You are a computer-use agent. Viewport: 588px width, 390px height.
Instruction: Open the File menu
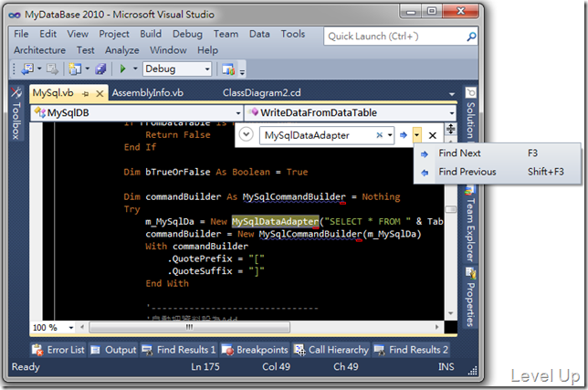[21, 34]
